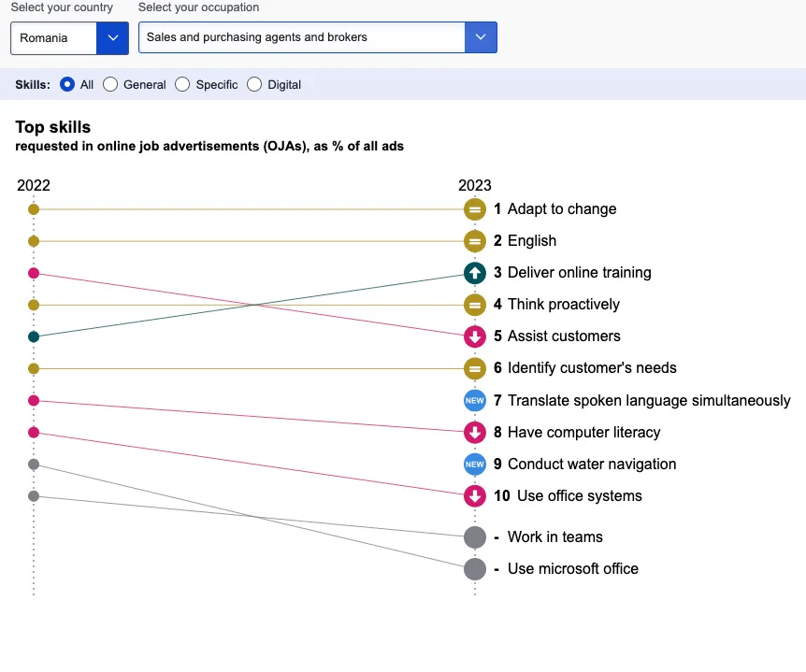Switch filter to Digital skills
806x672 pixels.
pos(254,84)
